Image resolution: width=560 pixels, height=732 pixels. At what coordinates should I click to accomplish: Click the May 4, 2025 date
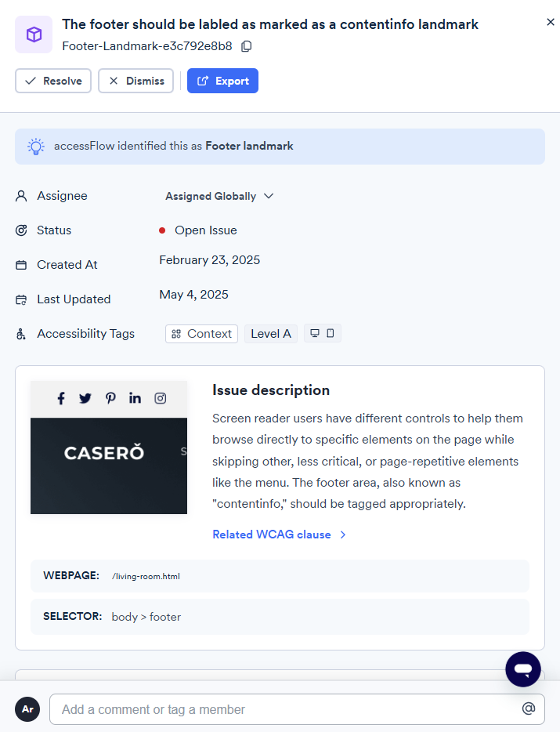coord(193,295)
